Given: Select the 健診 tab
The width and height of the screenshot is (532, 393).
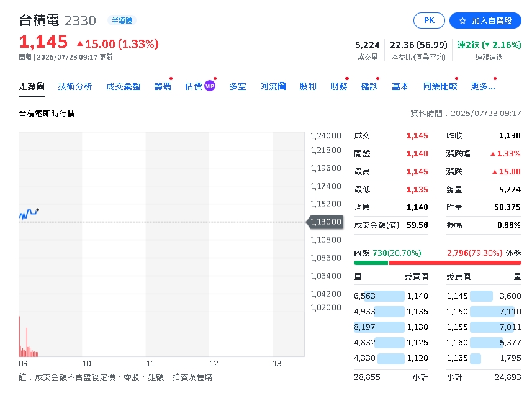Looking at the screenshot, I should coord(369,86).
